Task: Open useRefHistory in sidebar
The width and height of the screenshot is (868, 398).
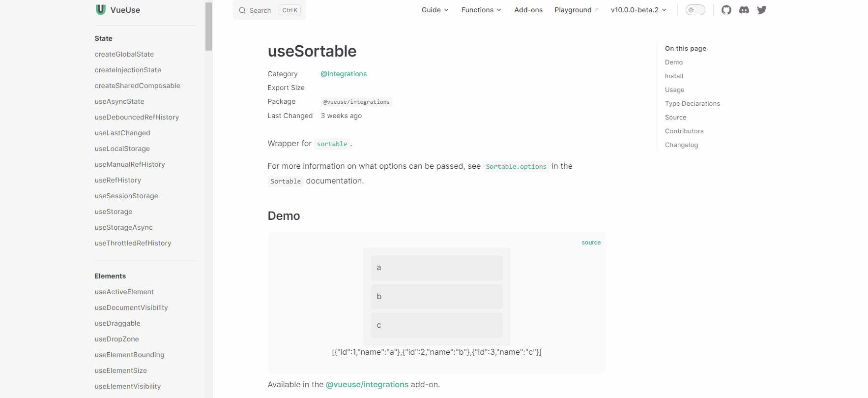Action: click(118, 180)
